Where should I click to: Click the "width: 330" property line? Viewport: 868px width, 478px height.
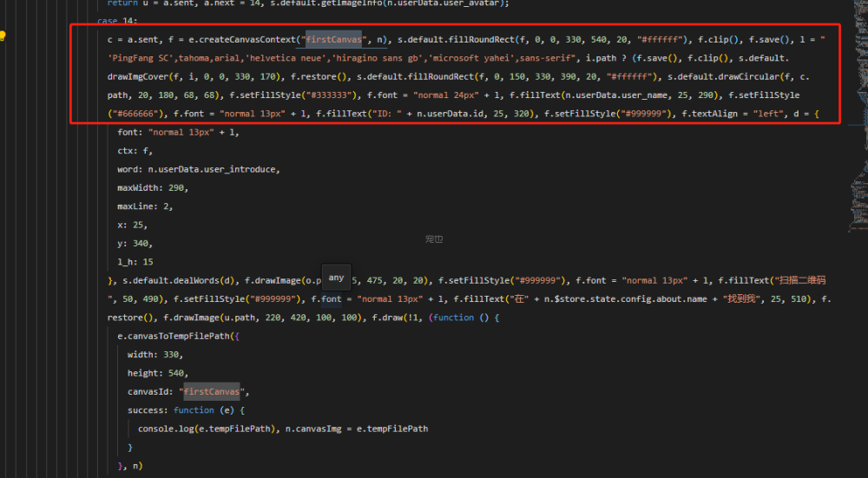[155, 355]
